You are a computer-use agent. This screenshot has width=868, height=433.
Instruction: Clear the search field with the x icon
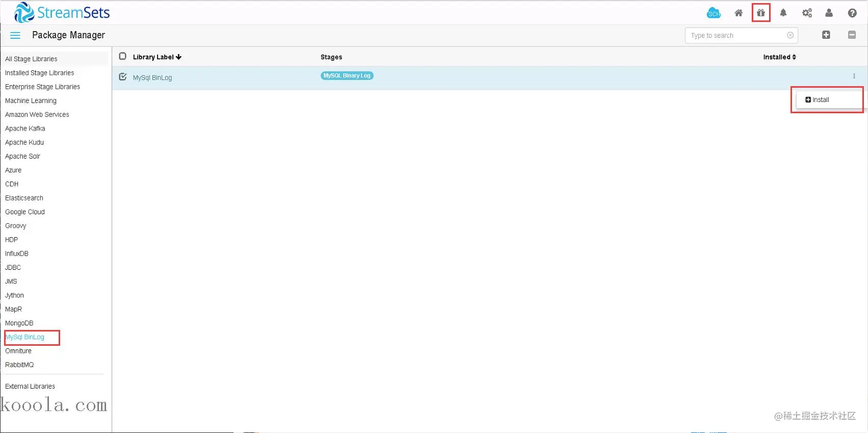(790, 35)
